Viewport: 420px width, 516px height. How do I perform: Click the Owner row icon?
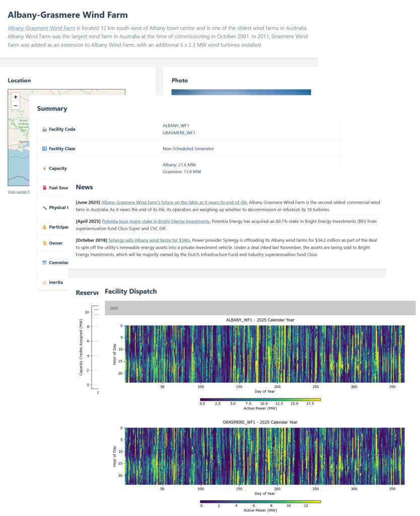click(44, 243)
